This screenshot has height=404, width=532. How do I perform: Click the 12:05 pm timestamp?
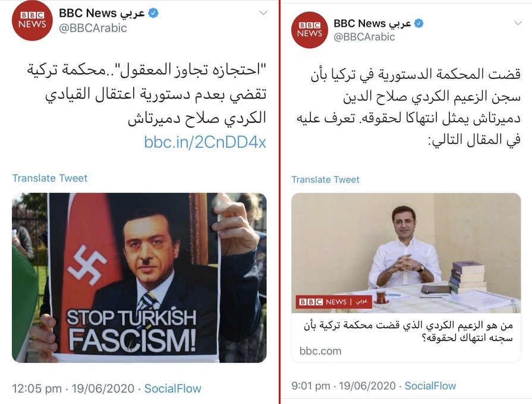(37, 389)
